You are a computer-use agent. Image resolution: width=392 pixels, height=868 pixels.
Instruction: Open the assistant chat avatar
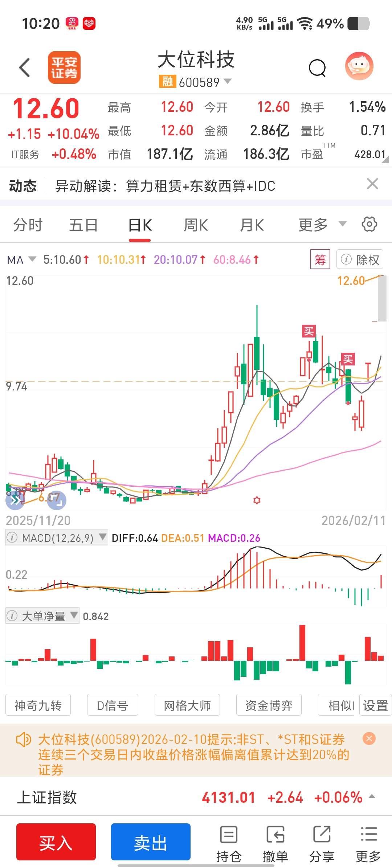359,66
